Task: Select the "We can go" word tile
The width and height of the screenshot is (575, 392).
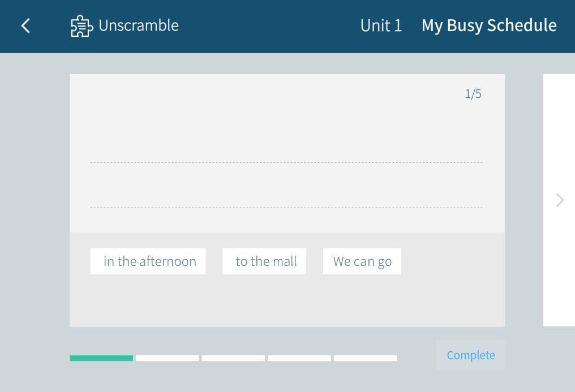Action: [x=362, y=261]
